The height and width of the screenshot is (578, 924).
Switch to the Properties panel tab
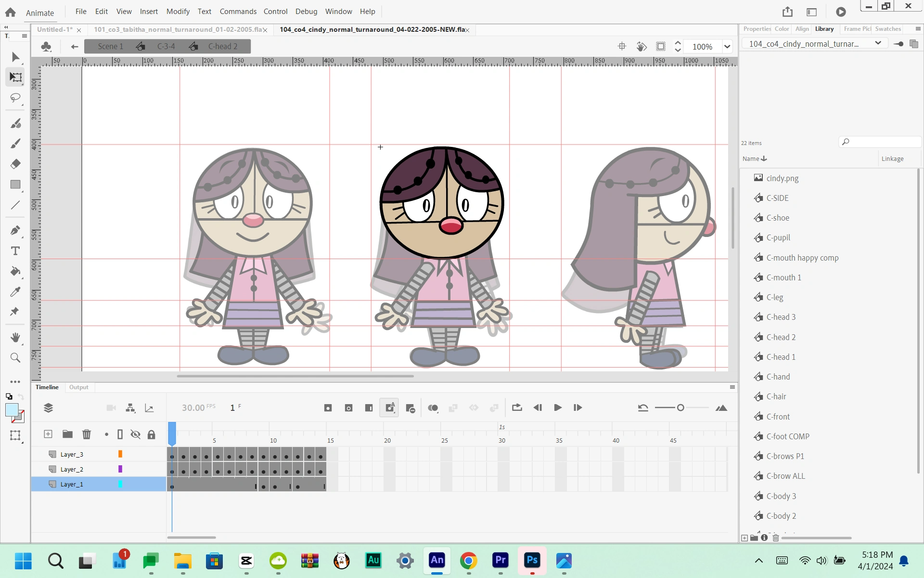pyautogui.click(x=756, y=29)
